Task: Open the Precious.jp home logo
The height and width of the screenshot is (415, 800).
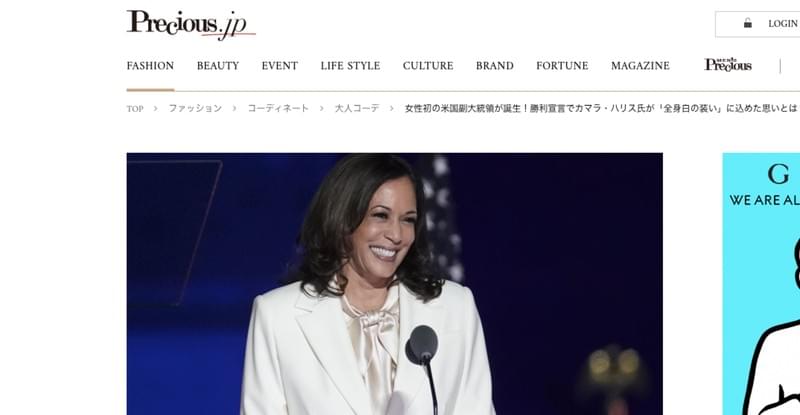Action: coord(191,25)
